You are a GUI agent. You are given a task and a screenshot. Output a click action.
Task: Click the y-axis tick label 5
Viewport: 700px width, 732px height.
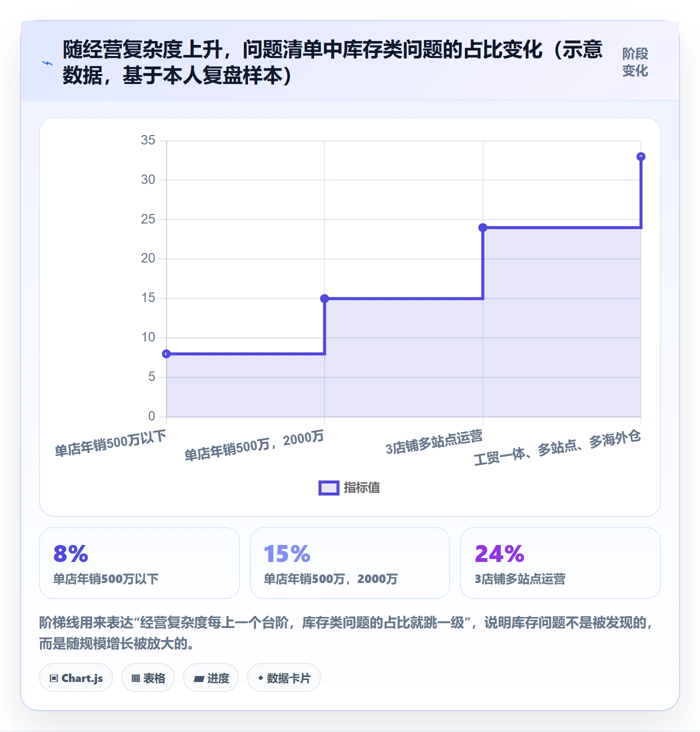[151, 377]
